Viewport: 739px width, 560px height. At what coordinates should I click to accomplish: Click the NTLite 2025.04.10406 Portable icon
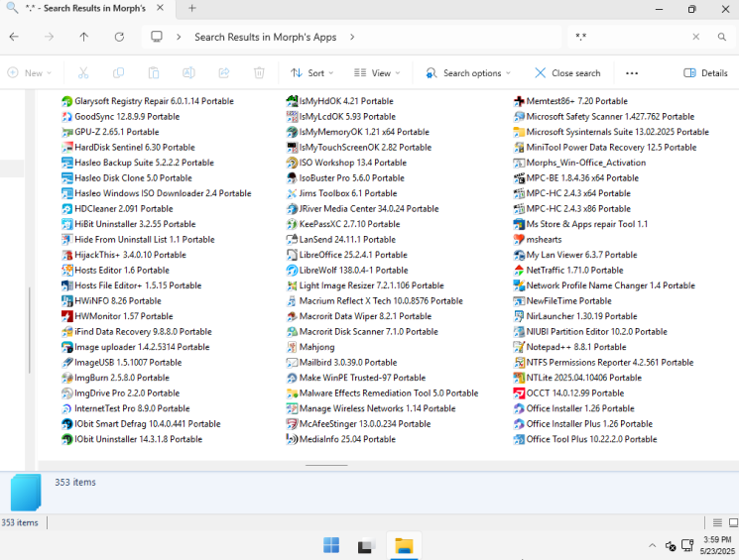point(519,378)
